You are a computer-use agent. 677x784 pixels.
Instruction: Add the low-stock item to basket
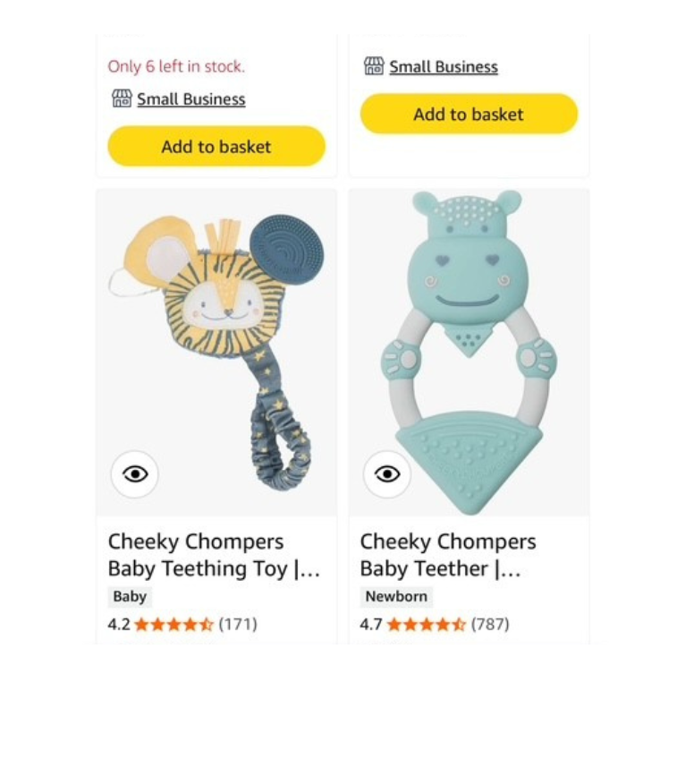tap(216, 147)
